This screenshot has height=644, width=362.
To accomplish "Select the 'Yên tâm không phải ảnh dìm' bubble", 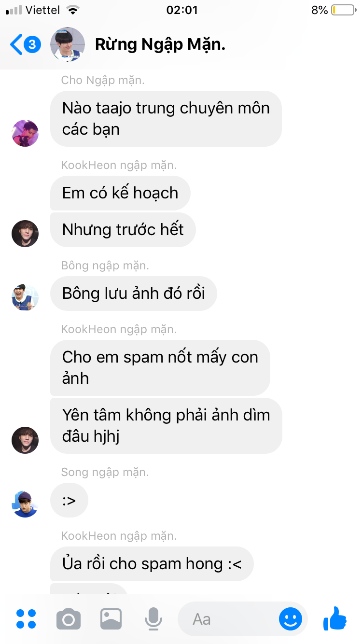I will [166, 426].
